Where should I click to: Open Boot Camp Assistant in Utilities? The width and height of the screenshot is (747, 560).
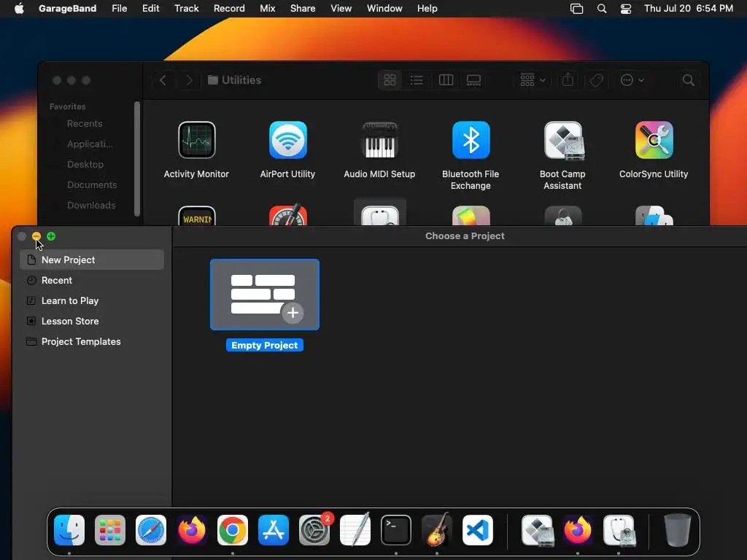(x=564, y=140)
